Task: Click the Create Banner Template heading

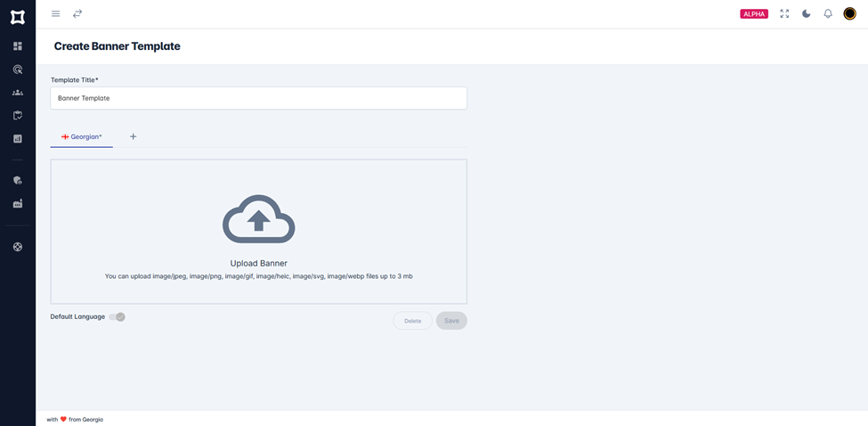Action: click(x=118, y=46)
